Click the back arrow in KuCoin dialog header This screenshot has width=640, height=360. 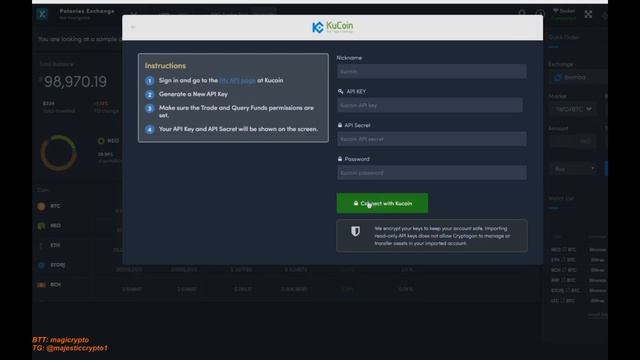133,27
